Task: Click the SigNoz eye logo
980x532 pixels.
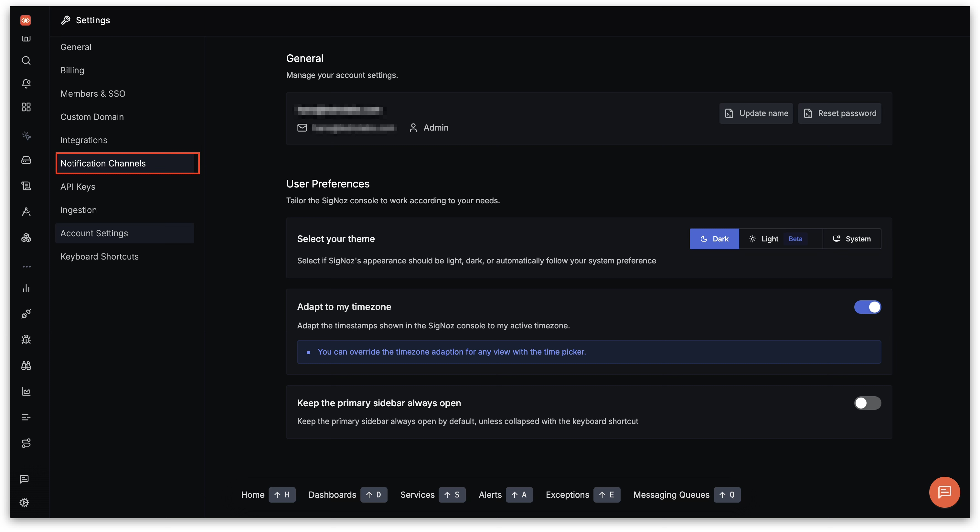Action: [26, 20]
